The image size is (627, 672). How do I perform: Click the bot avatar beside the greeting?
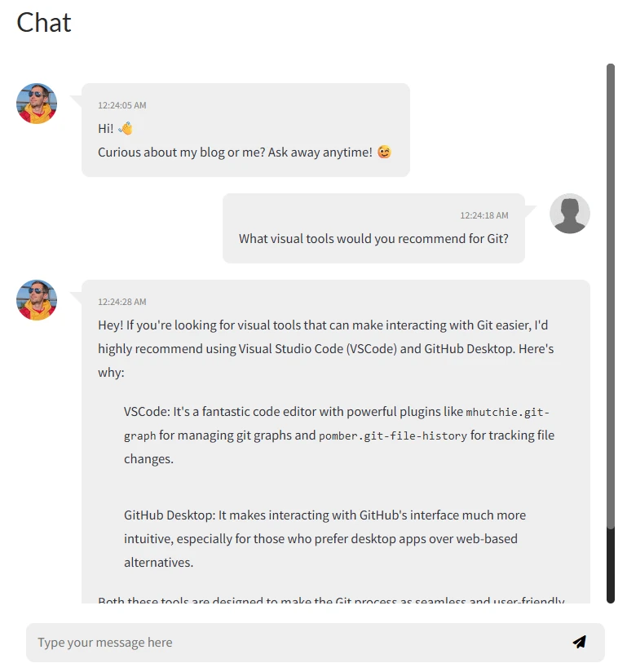(x=37, y=104)
